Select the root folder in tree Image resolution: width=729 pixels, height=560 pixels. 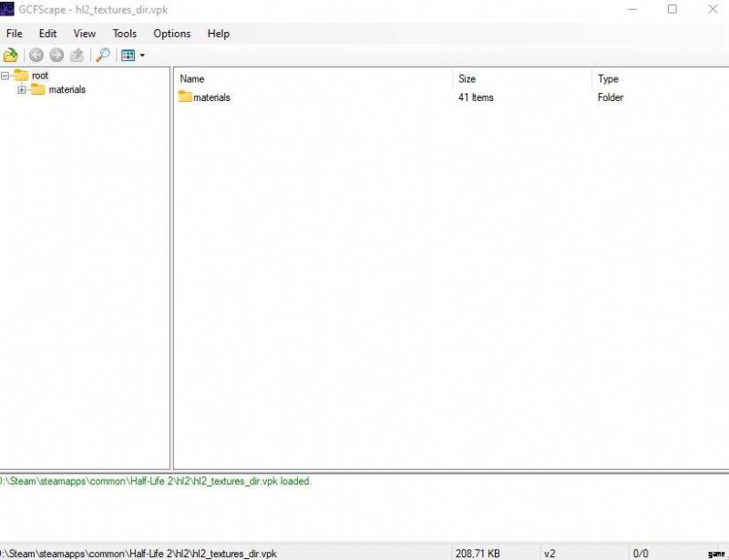[x=40, y=76]
